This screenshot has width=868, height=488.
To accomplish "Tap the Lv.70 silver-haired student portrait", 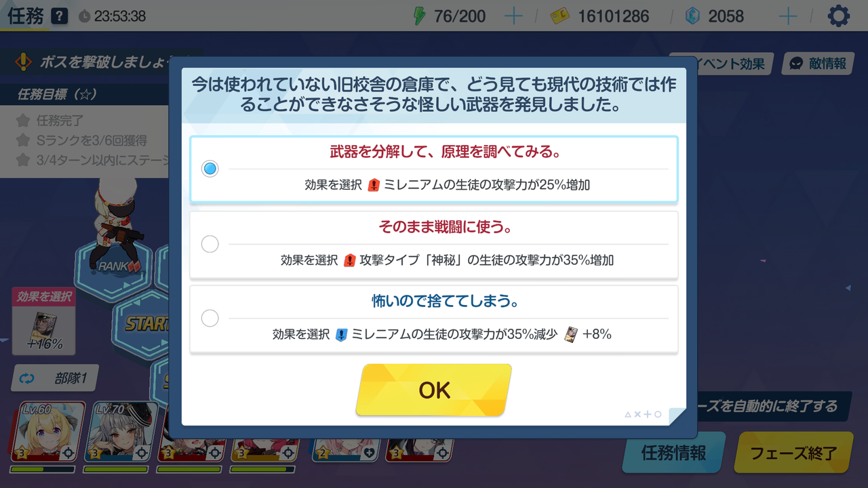I will tap(121, 432).
